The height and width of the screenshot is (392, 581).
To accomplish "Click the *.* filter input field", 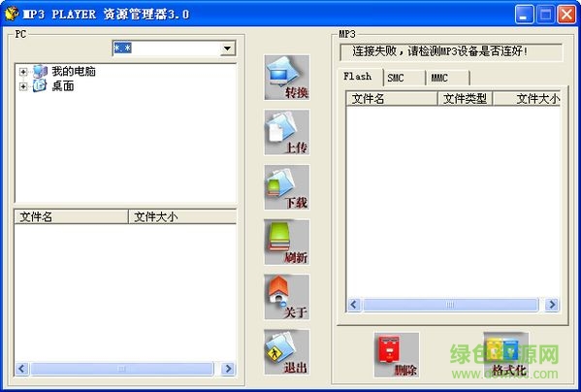I will click(167, 49).
